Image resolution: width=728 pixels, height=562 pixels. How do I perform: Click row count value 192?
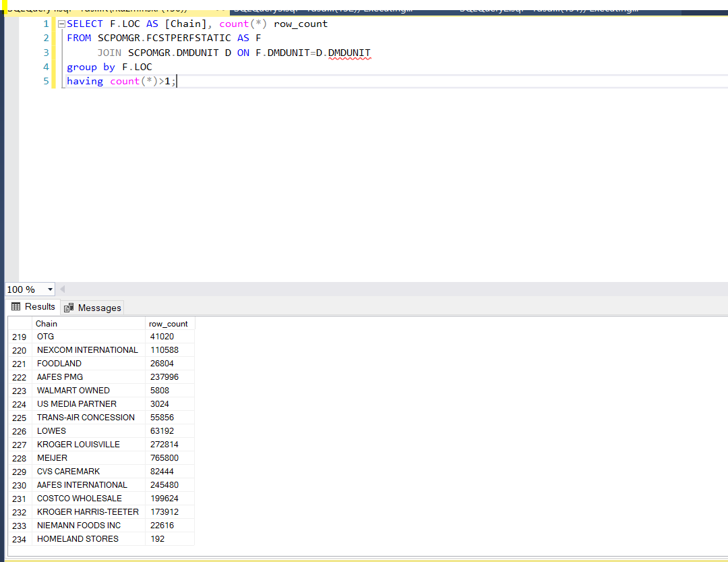[158, 539]
